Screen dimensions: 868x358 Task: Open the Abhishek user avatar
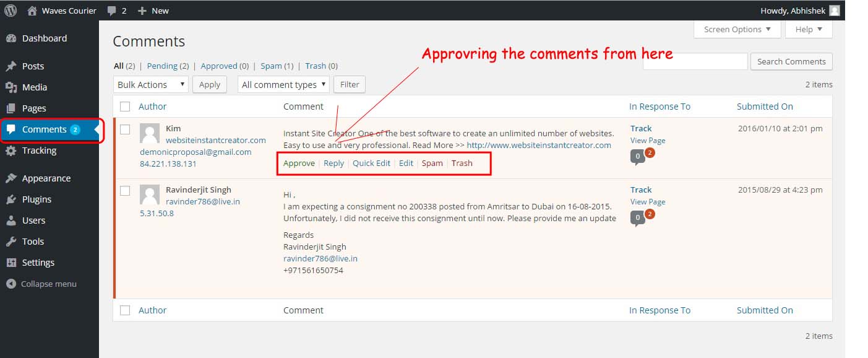(835, 11)
